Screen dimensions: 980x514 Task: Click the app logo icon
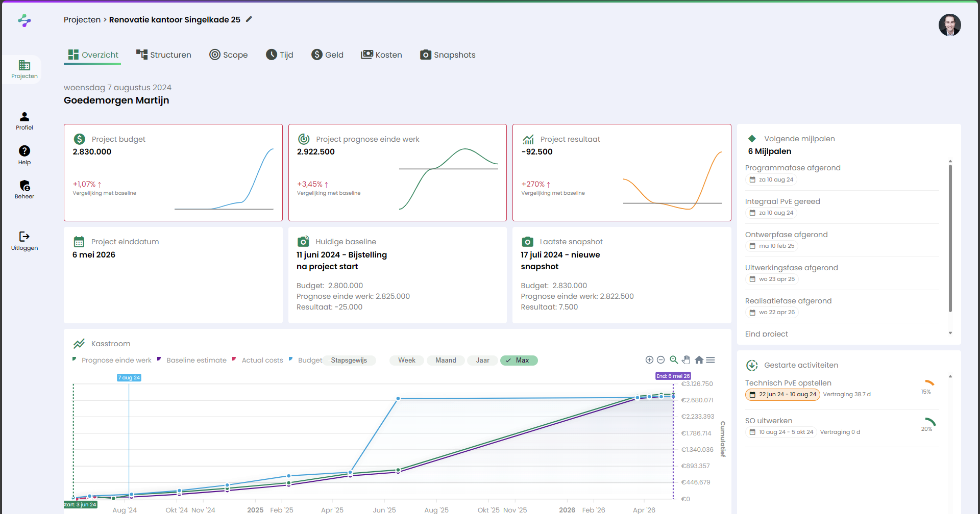click(24, 20)
